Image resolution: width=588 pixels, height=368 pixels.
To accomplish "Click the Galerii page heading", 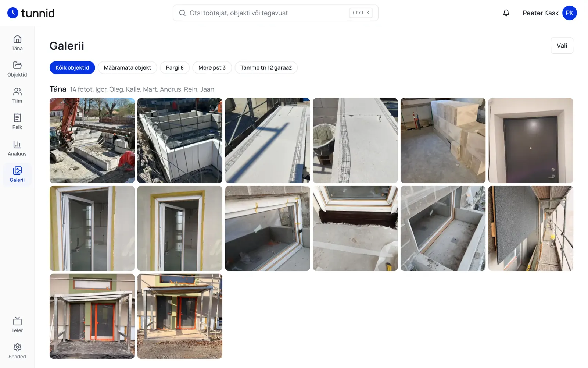I will click(67, 46).
